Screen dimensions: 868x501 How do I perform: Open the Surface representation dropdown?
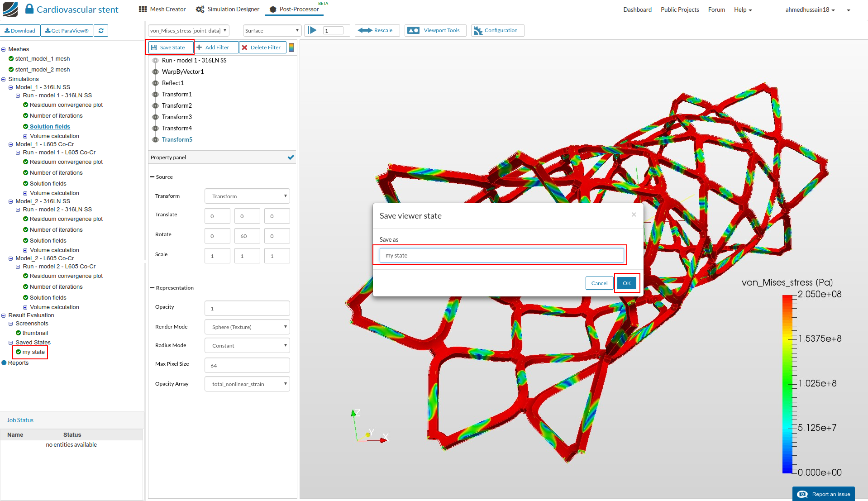click(x=272, y=31)
